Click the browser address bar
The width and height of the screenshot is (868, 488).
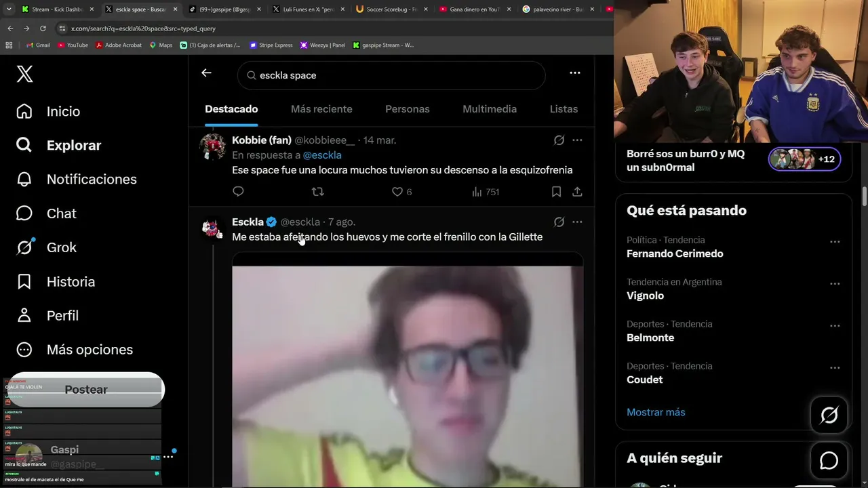point(332,28)
